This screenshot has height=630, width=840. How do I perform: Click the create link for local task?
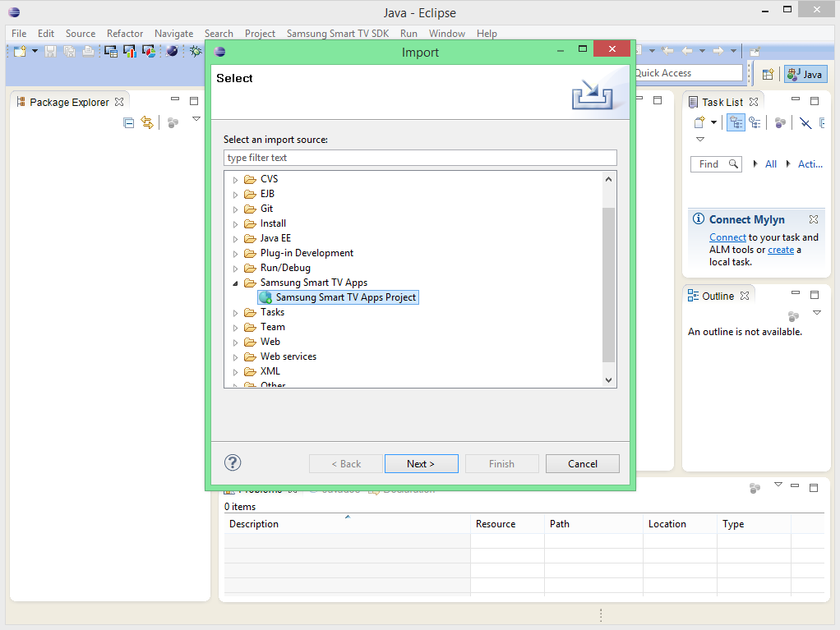(x=781, y=250)
